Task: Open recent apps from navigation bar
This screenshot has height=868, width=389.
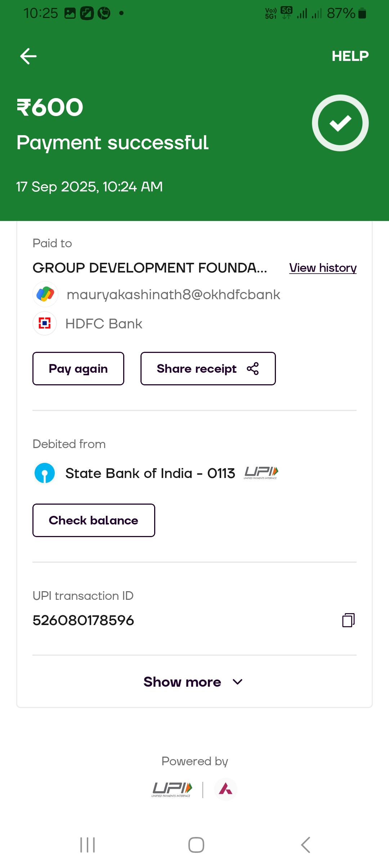Action: (x=88, y=845)
